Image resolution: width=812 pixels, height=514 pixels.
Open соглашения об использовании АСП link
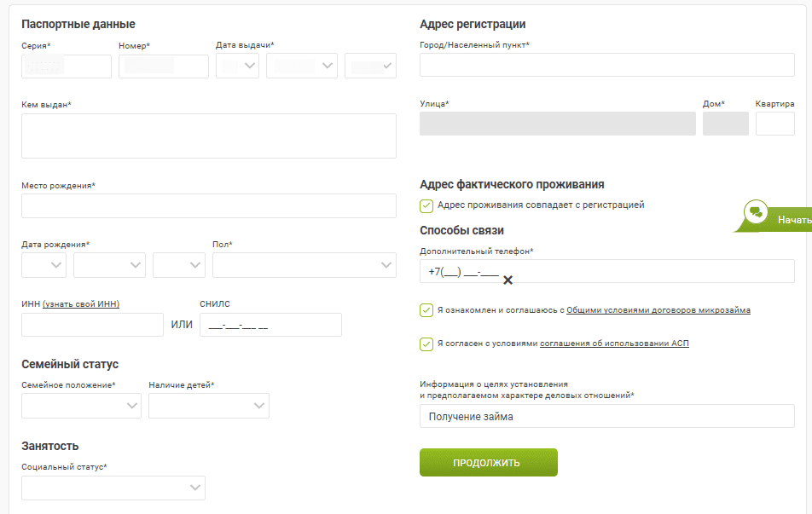click(614, 344)
